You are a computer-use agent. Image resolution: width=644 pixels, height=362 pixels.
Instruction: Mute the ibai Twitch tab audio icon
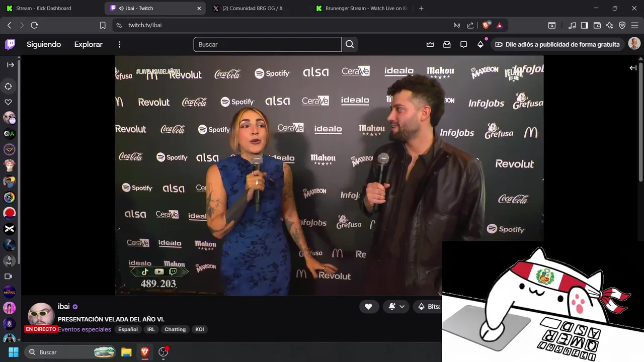pyautogui.click(x=121, y=8)
